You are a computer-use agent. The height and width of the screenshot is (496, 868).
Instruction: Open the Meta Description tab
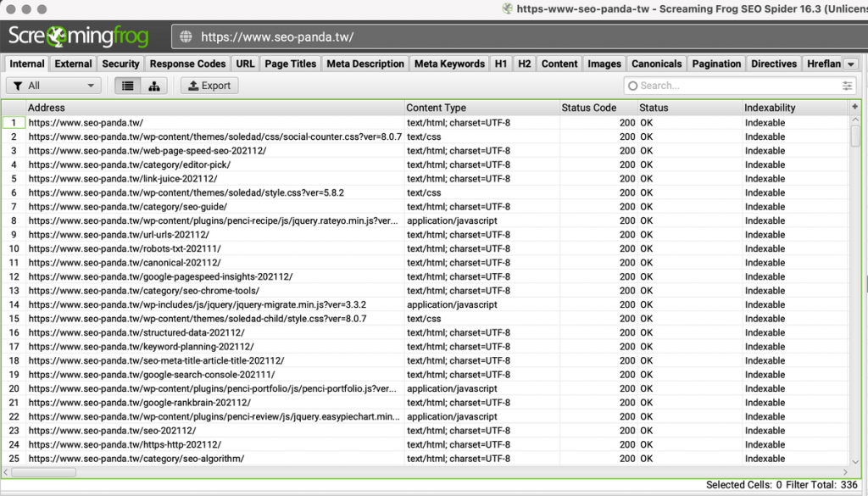365,64
